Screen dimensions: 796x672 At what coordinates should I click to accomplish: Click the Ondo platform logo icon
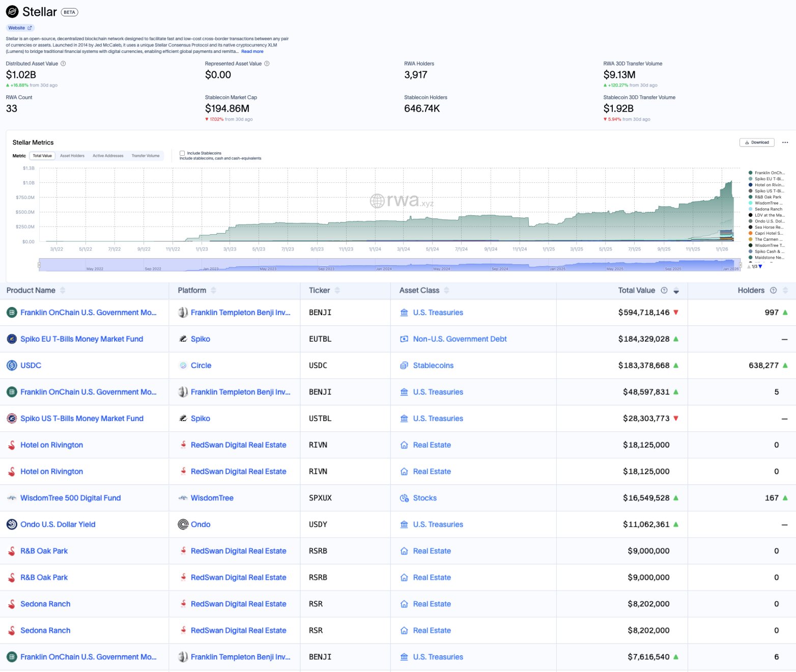(x=183, y=524)
